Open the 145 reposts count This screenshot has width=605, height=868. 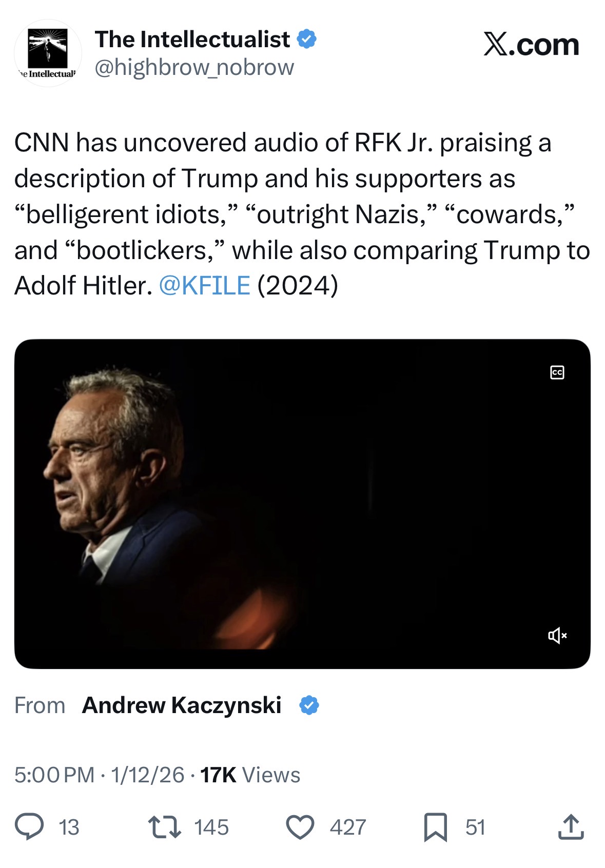tap(211, 827)
